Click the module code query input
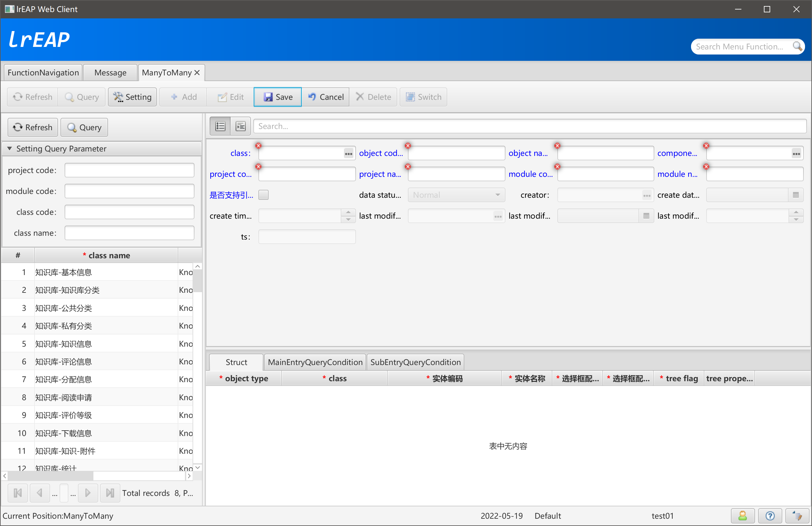Viewport: 812px width, 526px height. (129, 191)
